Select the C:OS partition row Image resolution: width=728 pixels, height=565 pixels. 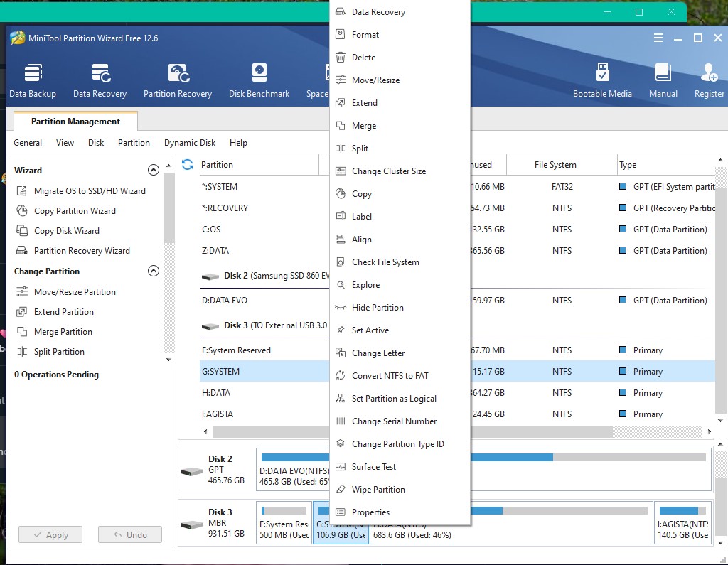(x=264, y=230)
